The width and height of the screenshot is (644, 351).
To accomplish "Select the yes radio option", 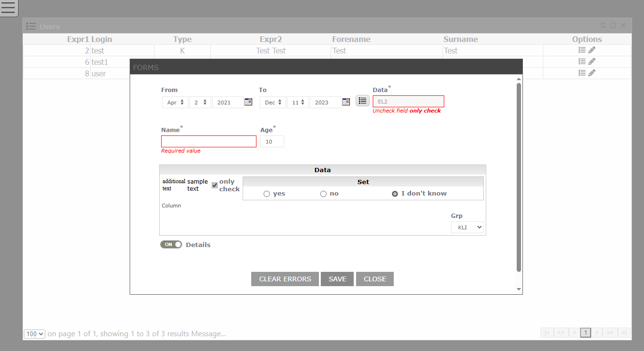I will (x=267, y=194).
